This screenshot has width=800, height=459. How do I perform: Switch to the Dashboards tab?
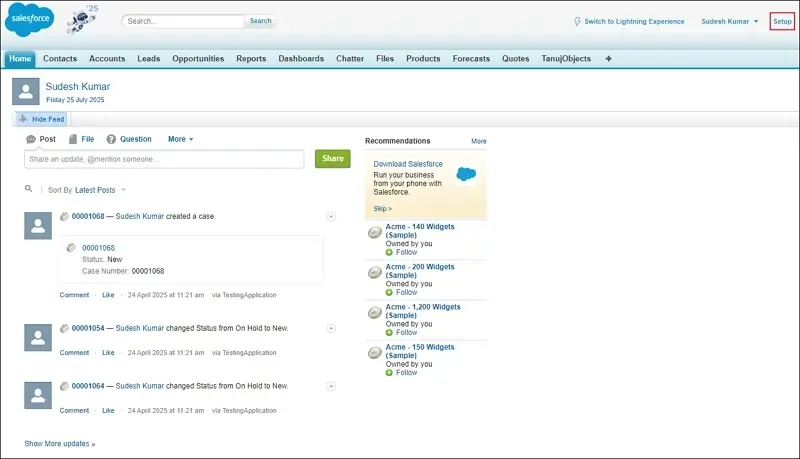click(301, 59)
